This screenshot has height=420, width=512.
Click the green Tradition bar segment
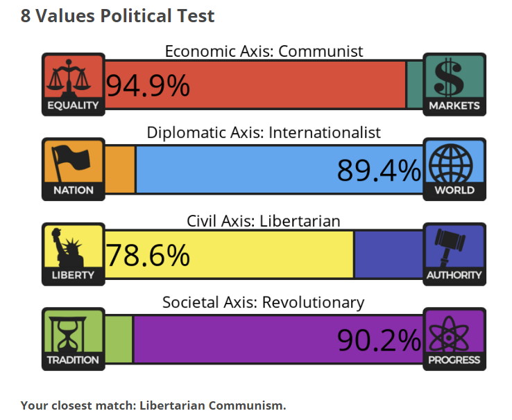click(119, 340)
